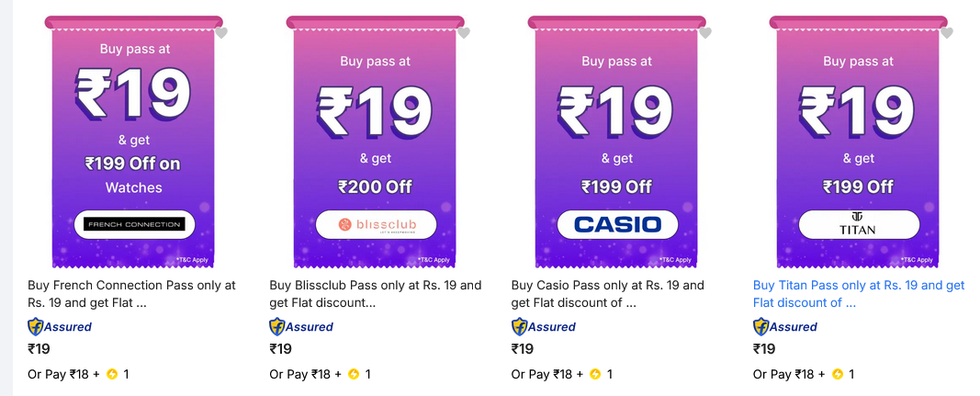Click the Buy Casio Pass title link

[608, 294]
